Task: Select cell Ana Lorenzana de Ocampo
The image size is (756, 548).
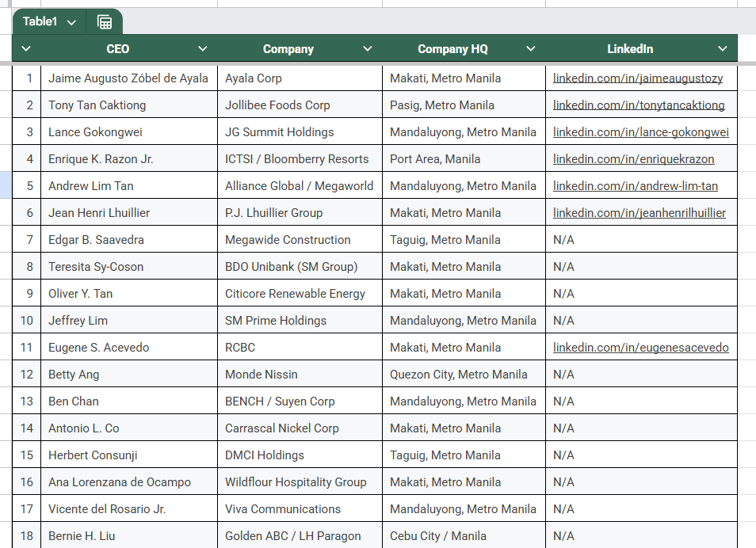Action: point(129,482)
